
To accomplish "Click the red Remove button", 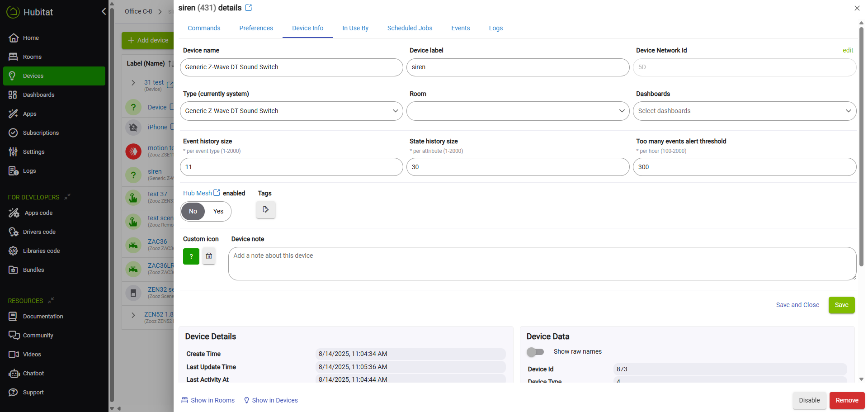I will pyautogui.click(x=847, y=400).
